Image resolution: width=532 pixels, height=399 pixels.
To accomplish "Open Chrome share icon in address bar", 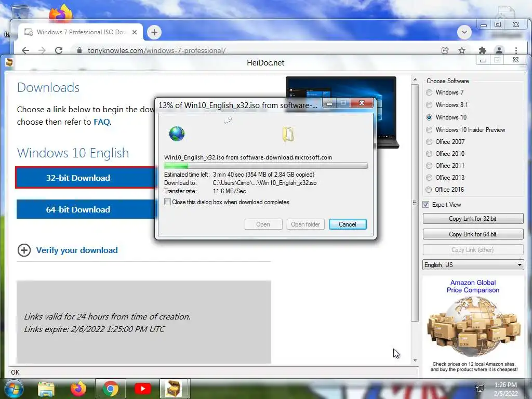I will pyautogui.click(x=445, y=50).
